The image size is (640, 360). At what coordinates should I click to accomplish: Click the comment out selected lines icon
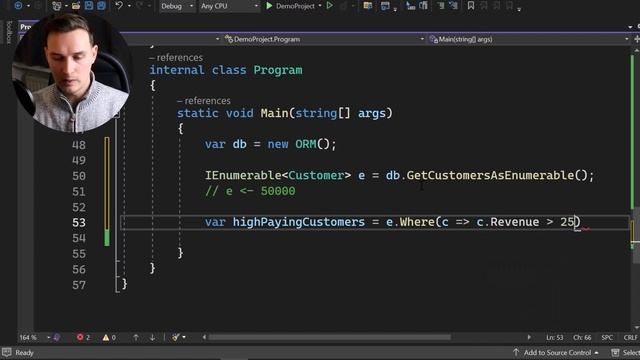click(440, 6)
